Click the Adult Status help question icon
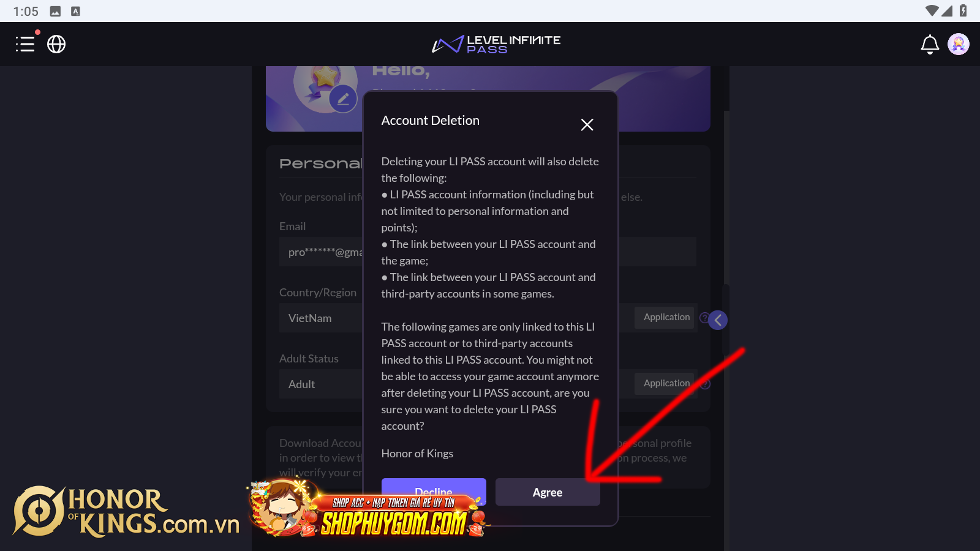 click(706, 384)
